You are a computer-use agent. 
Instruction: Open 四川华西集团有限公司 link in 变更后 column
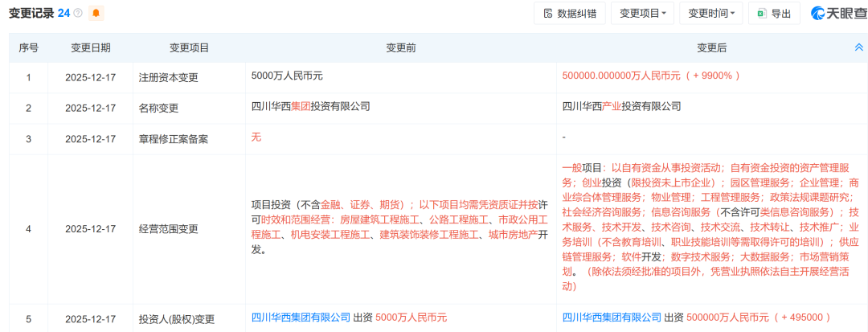(x=612, y=318)
